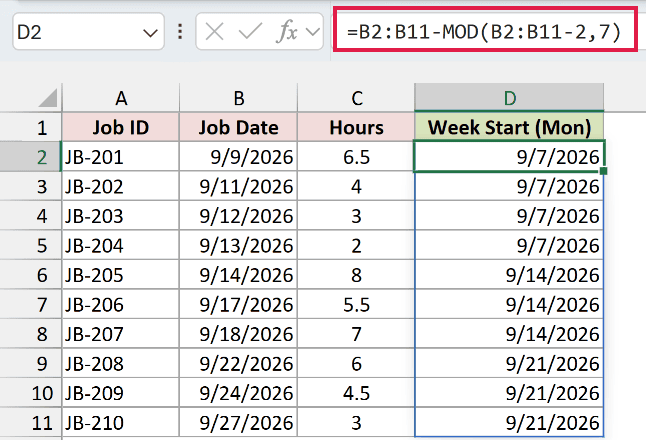Click the Week Start (Mon) header cell
Viewport: 646px width, 440px height.
click(509, 127)
